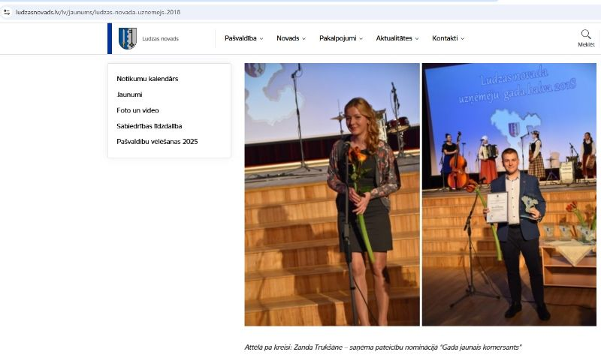
Task: Select Jaunumi in the submenu
Action: pos(130,95)
